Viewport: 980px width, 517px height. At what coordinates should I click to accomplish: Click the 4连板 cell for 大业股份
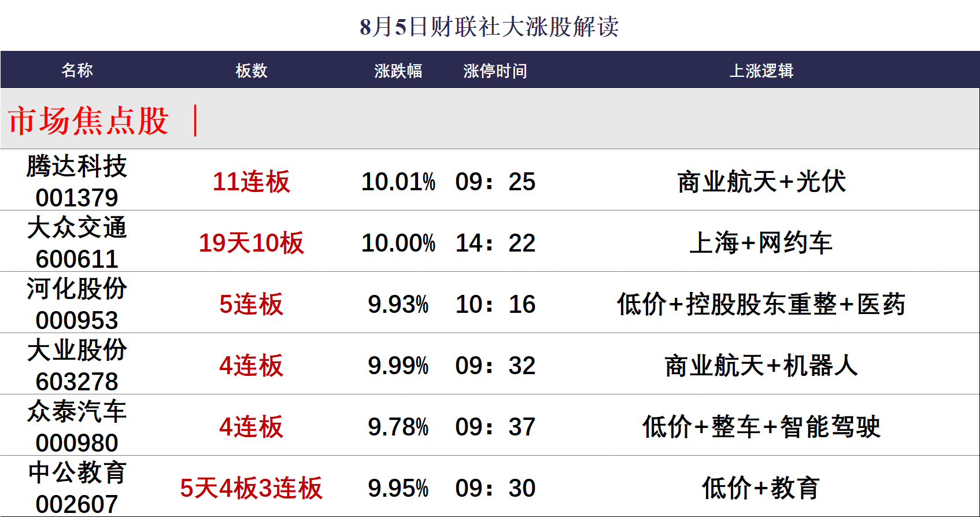click(252, 365)
